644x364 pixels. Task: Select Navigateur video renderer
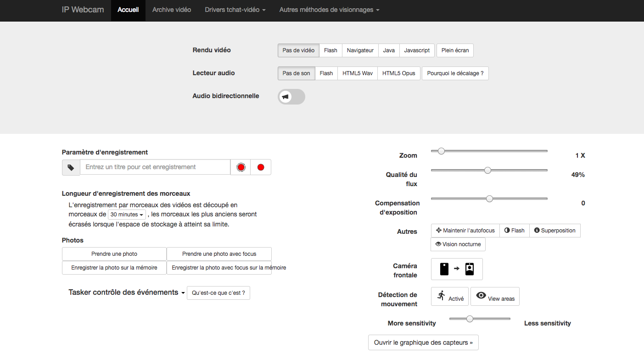coord(360,50)
